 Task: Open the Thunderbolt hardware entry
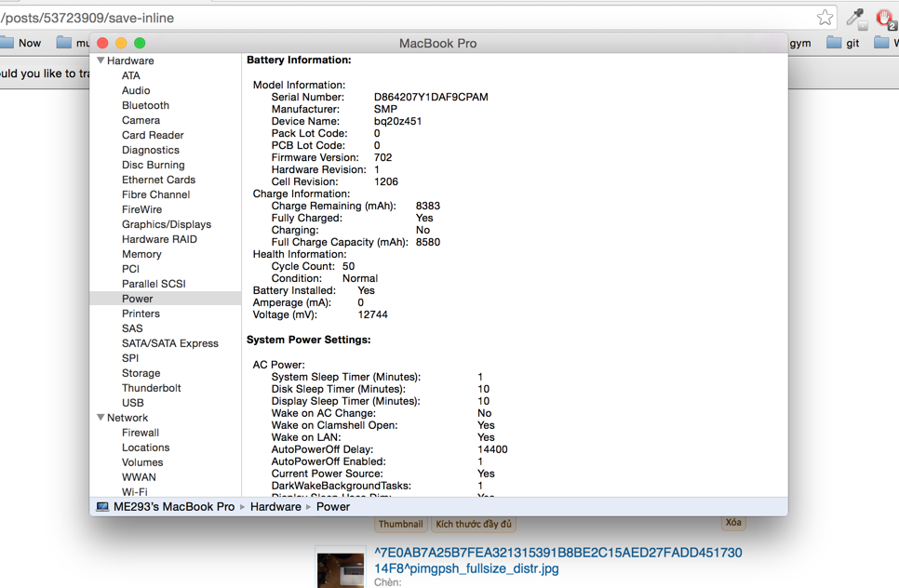(152, 388)
